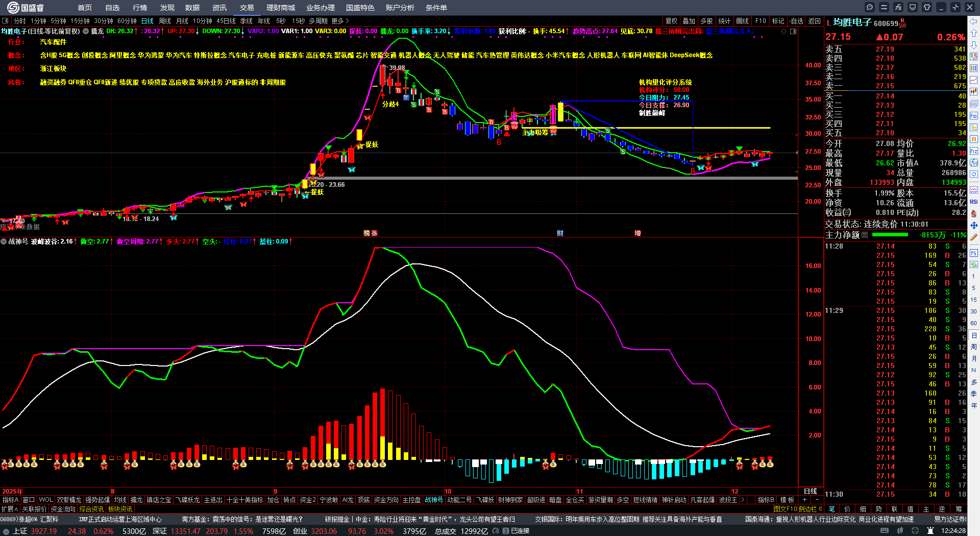
Task: Switch to the 资金流向 tab
Action: [x=63, y=509]
